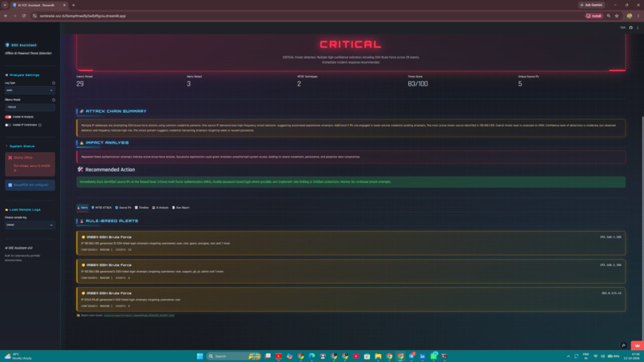
Task: Click the red Streamlit crown badge
Action: pyautogui.click(x=637, y=345)
